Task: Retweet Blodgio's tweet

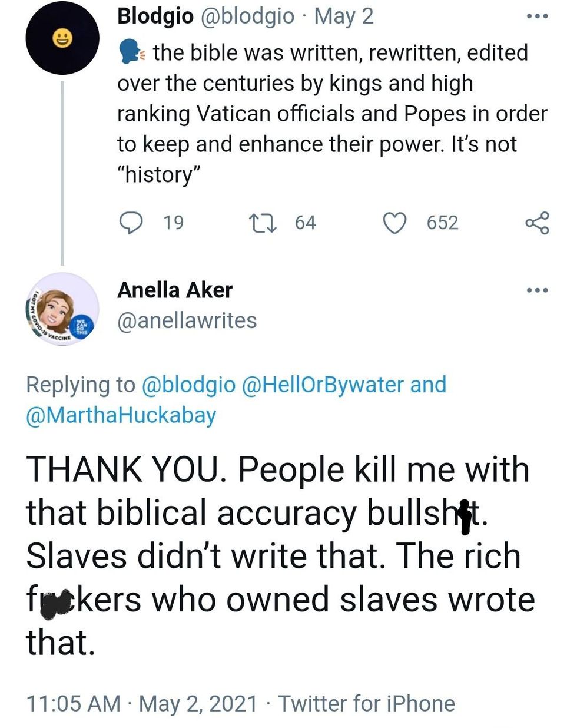Action: pos(259,223)
